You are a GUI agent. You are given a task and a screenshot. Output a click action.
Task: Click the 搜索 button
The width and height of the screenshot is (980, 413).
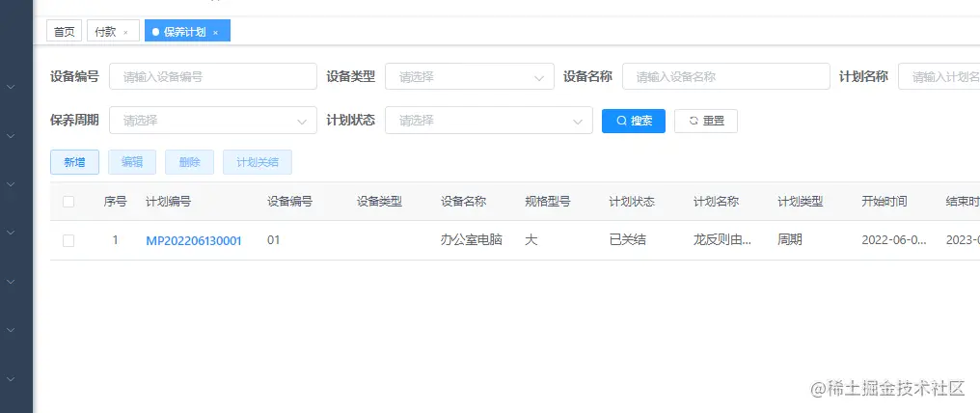click(x=633, y=121)
